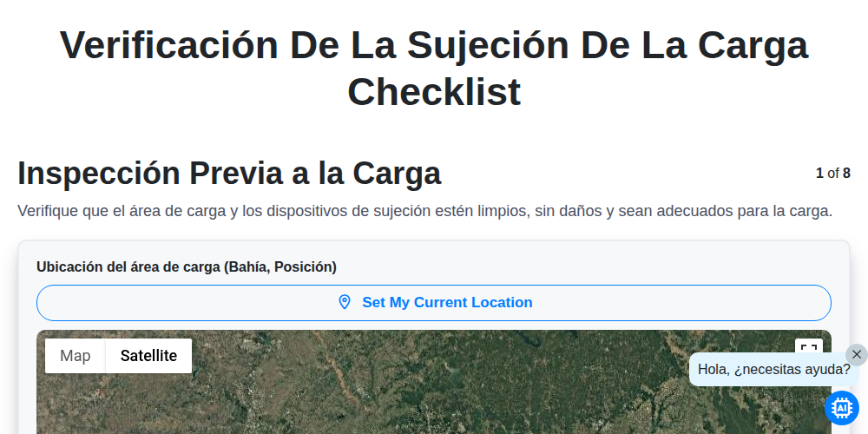Click Set My Current Location text
The height and width of the screenshot is (434, 868).
click(x=447, y=302)
